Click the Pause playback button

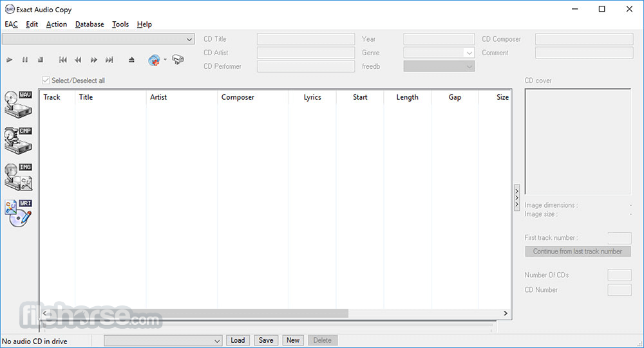click(x=24, y=60)
